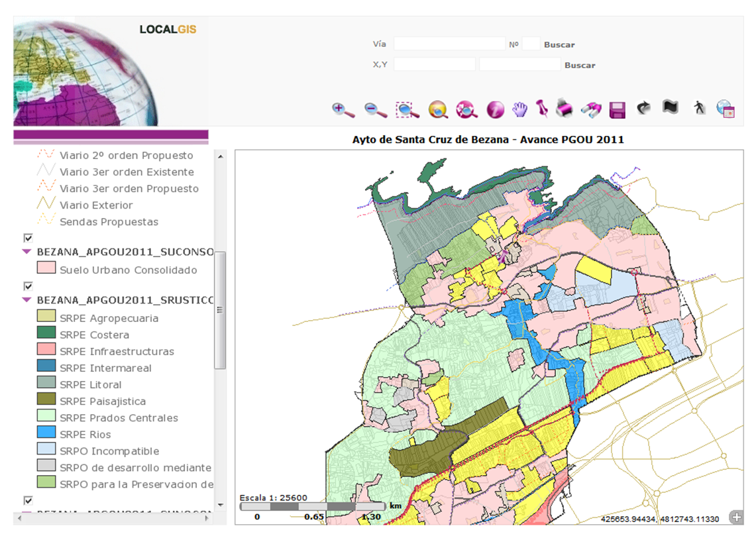Screen dimensions: 756x540
Task: Toggle the BEZANA_APGOU2011_SRUSTICO layer checkbox
Action: 28,286
